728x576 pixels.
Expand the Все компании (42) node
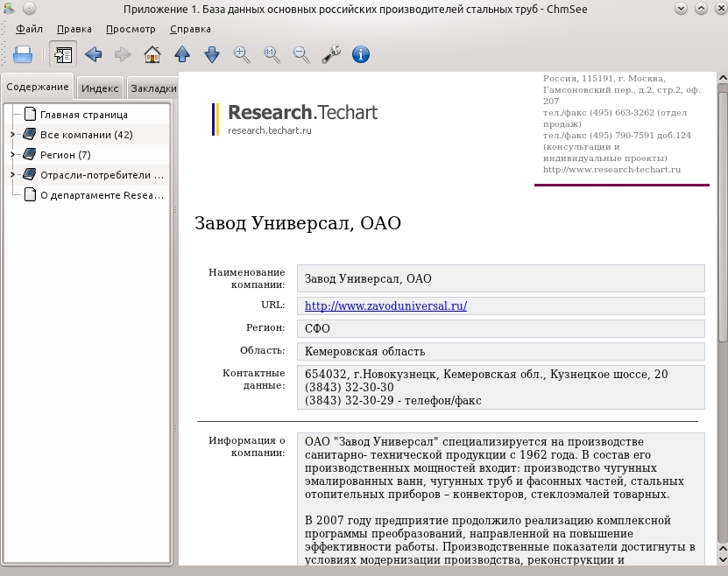[x=12, y=135]
